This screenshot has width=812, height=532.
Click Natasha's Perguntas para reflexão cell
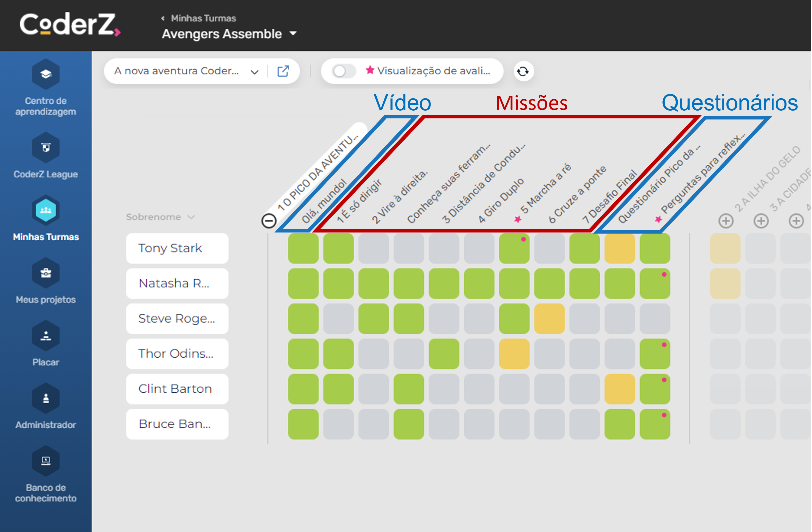tap(655, 284)
